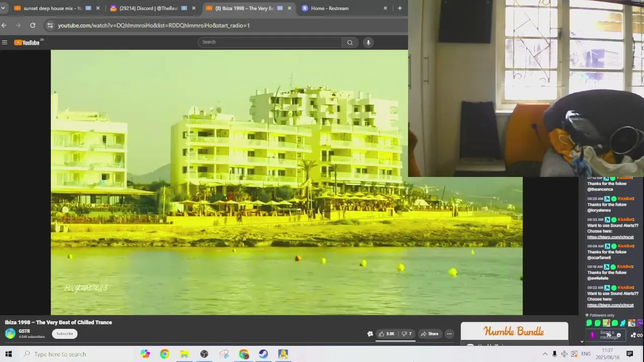This screenshot has height=362, width=644.
Task: Click the magnifier search button on YouTube
Action: tap(350, 43)
